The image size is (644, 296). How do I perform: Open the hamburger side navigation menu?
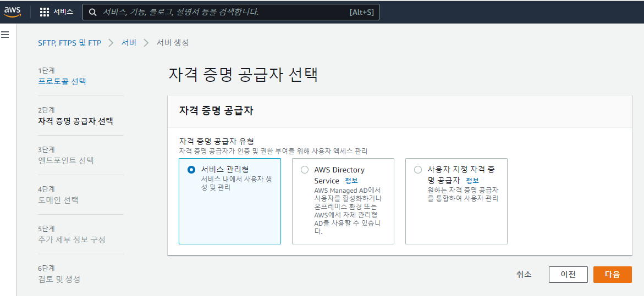[5, 35]
